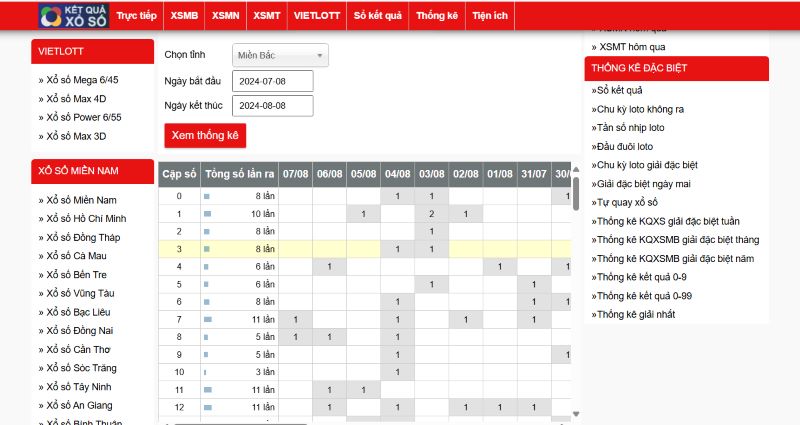Click the Ngày bắt đầu date field
This screenshot has height=425, width=800.
click(272, 81)
